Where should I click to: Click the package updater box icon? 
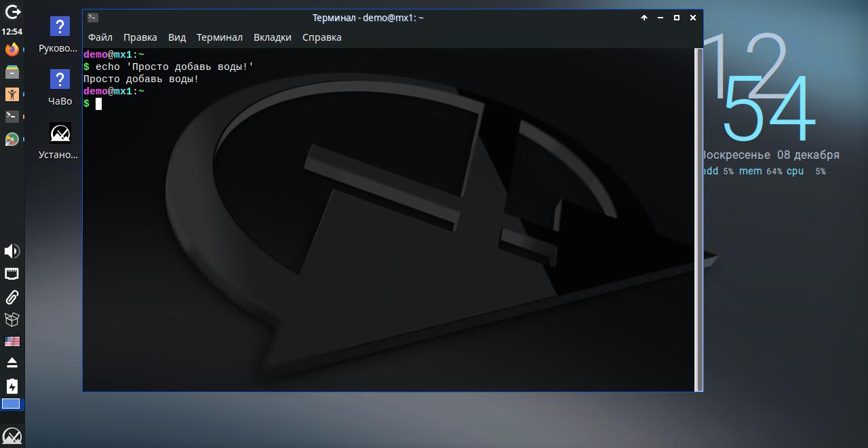point(12,319)
